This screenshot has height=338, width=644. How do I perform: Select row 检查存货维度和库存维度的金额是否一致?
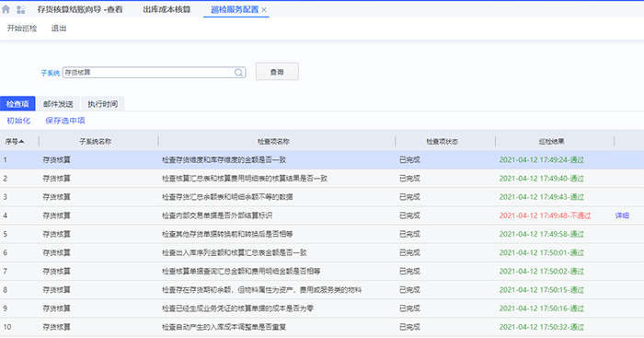pyautogui.click(x=322, y=160)
